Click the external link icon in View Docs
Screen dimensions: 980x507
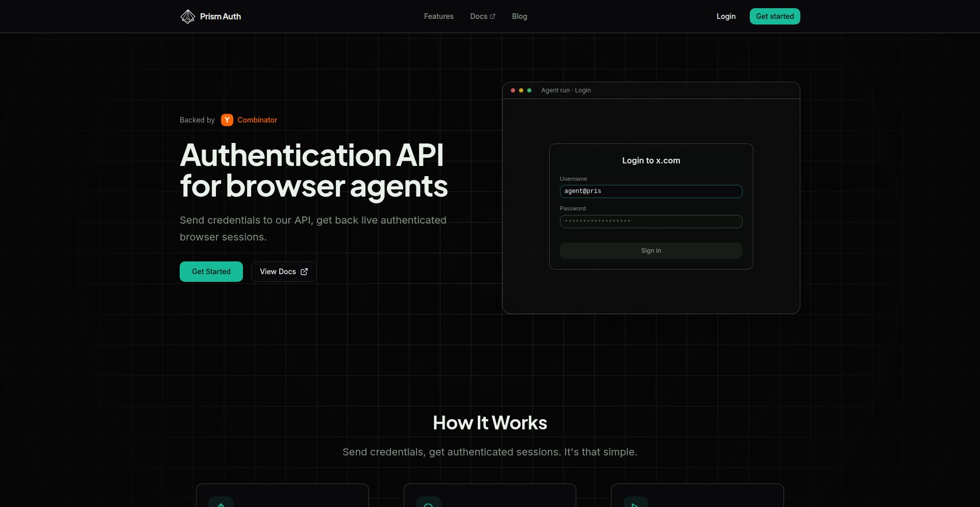304,272
